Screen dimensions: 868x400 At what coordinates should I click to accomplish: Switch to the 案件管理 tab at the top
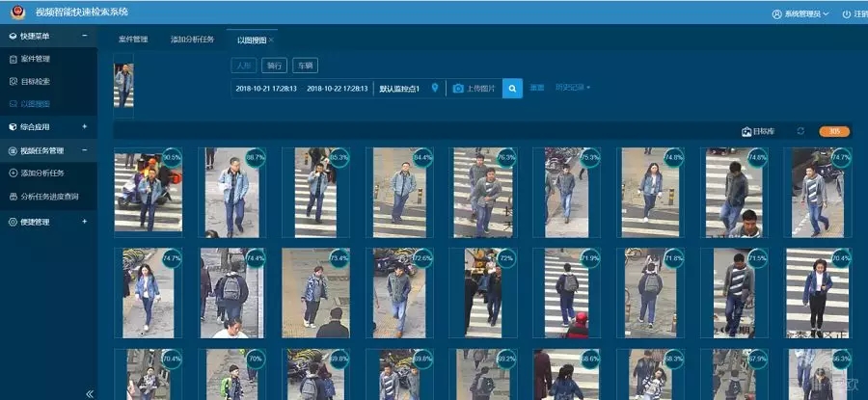[133, 40]
